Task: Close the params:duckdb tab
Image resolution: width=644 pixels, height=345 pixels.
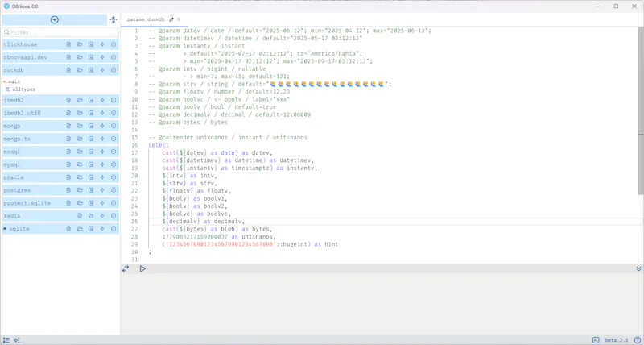Action: click(x=179, y=19)
